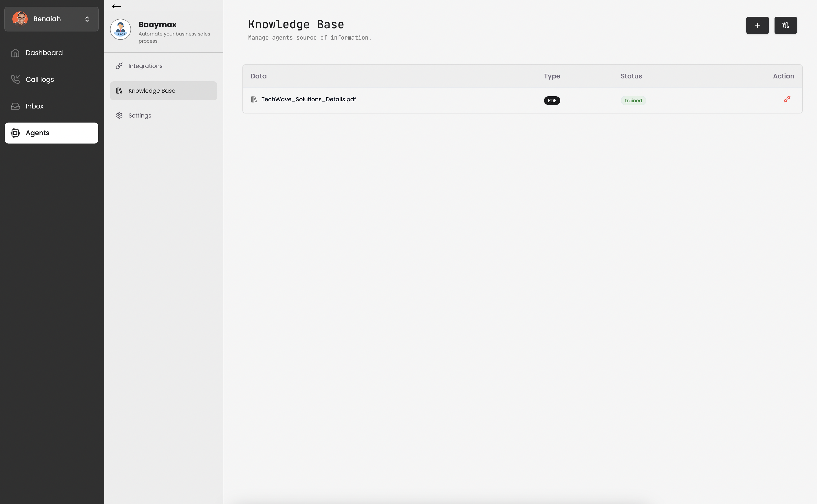Viewport: 817px width, 504px height.
Task: Click the account switcher chevron arrows
Action: tap(87, 19)
